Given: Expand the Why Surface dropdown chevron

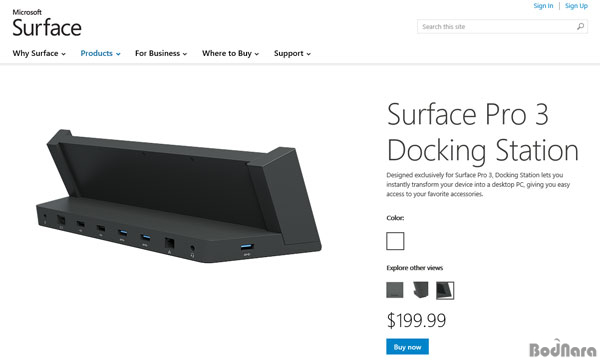Looking at the screenshot, I should click(64, 54).
